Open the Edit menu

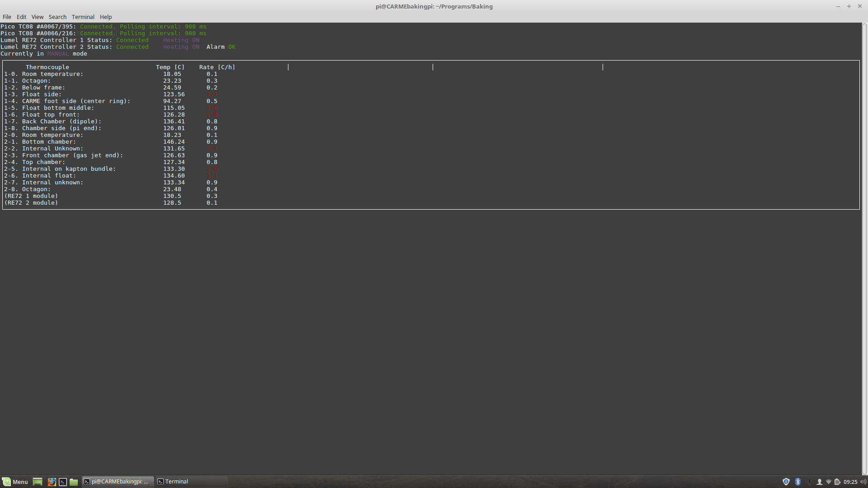tap(21, 17)
